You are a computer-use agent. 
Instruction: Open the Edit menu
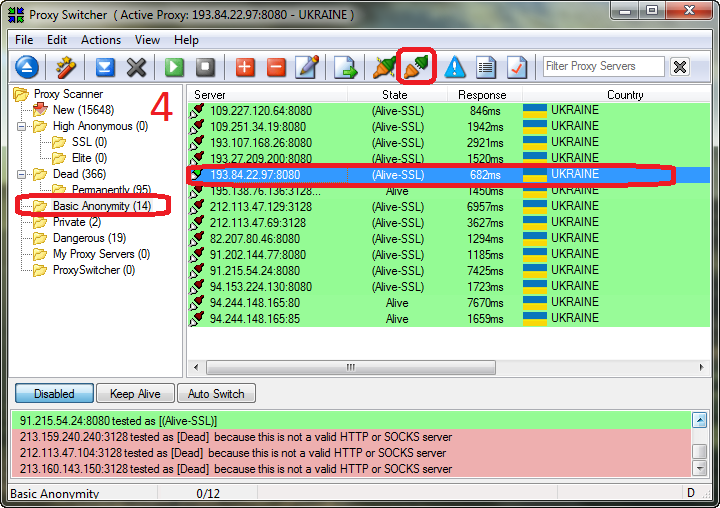pos(57,40)
